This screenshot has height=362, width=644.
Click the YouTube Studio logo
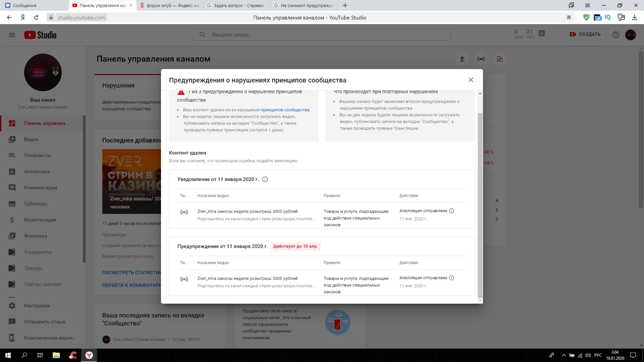tap(40, 35)
